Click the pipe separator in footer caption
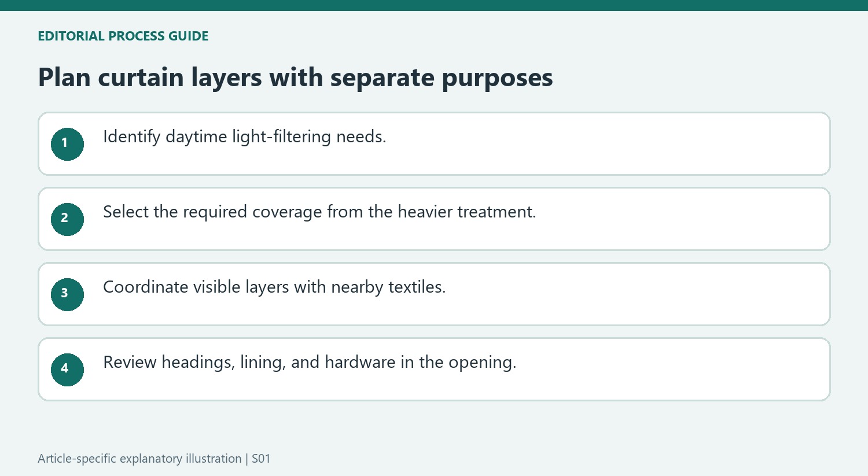Image resolution: width=868 pixels, height=476 pixels. point(247,459)
